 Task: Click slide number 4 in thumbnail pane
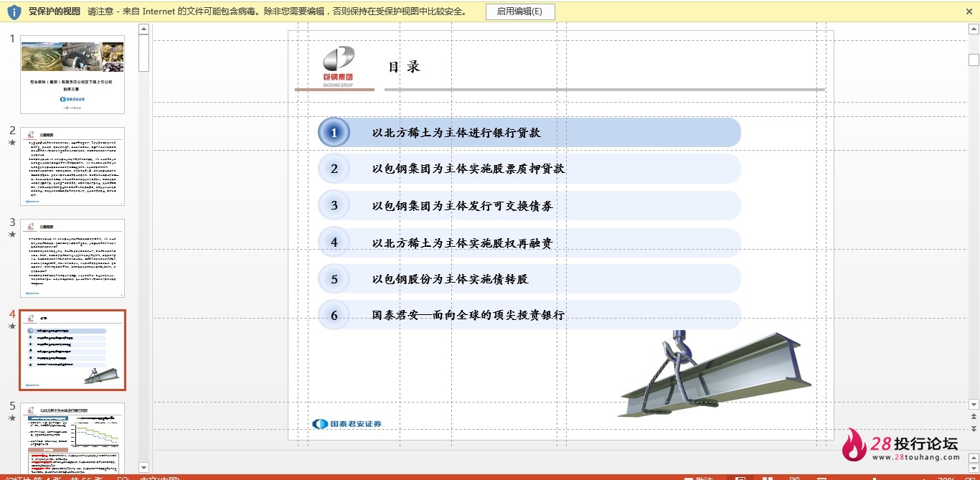12,314
